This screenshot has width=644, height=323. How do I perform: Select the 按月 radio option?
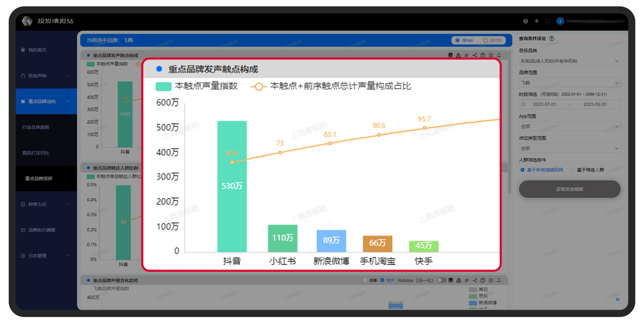387,280
